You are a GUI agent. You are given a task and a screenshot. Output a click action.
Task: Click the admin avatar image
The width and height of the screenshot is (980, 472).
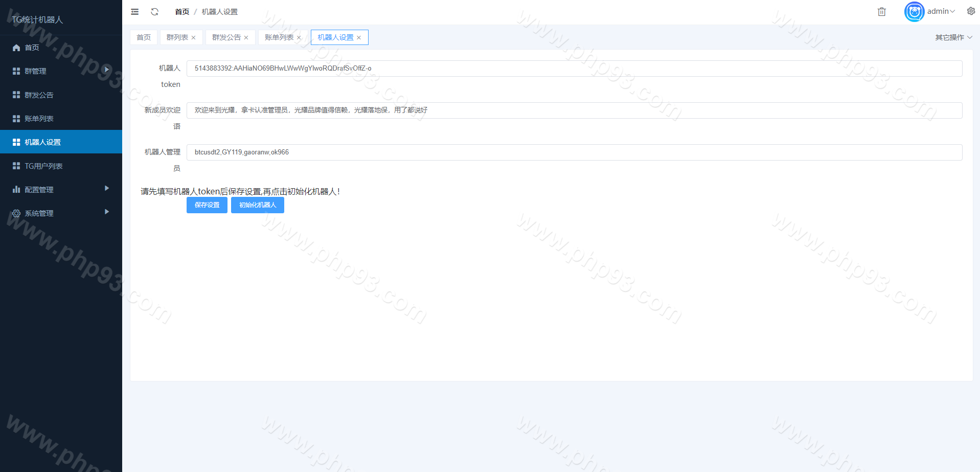914,12
